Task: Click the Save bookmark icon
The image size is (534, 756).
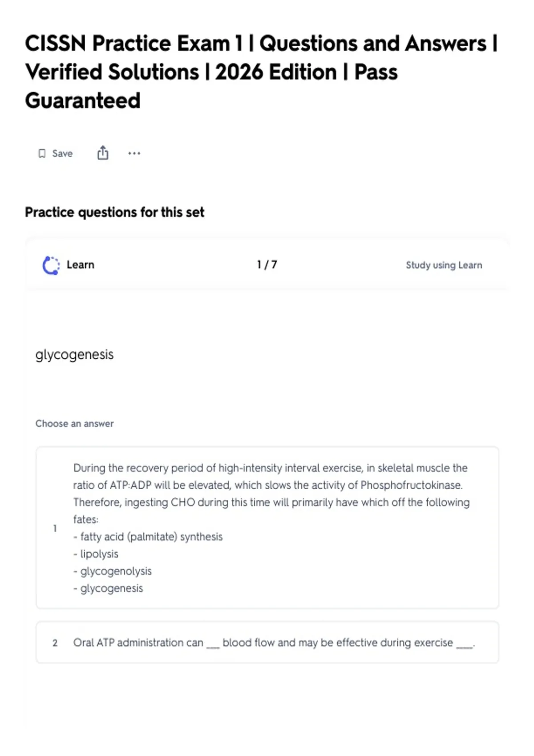Action: [42, 153]
